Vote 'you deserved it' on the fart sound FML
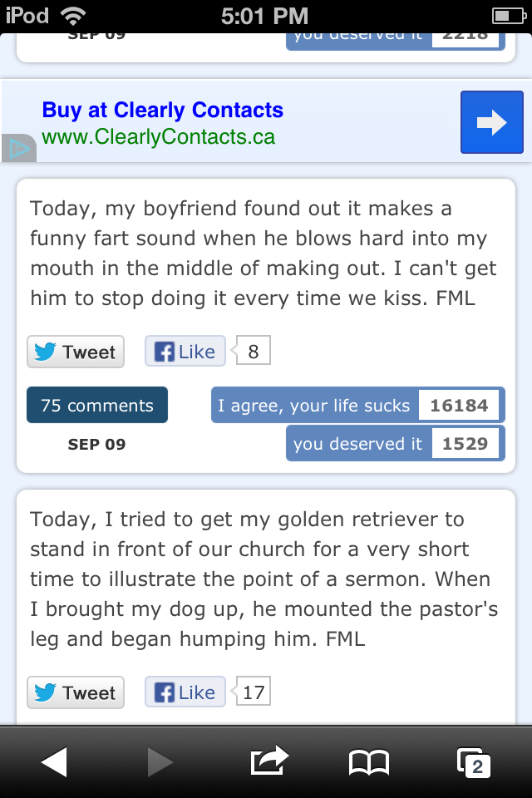The height and width of the screenshot is (798, 532). pos(357,443)
